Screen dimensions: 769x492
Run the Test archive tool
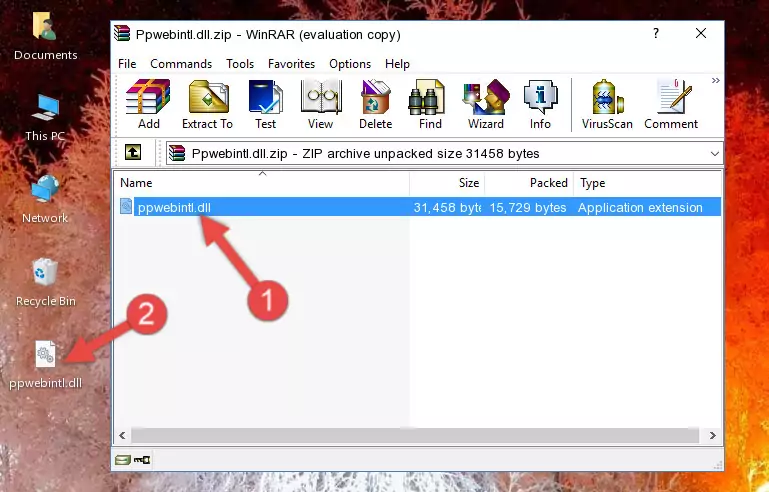click(x=265, y=104)
